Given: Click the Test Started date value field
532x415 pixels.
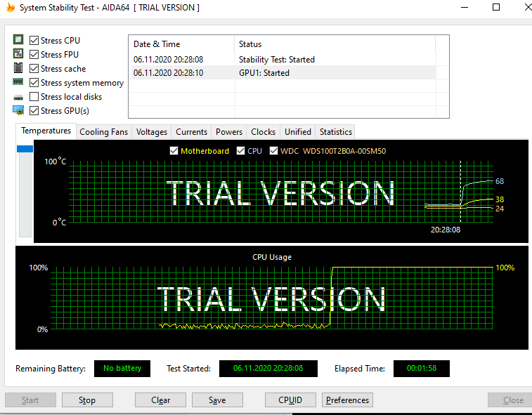Looking at the screenshot, I should click(x=268, y=368).
